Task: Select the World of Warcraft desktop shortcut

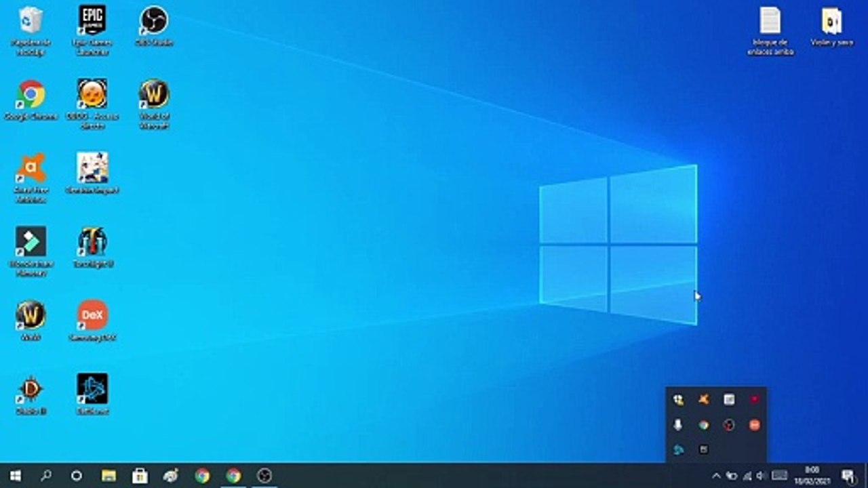Action: [154, 104]
